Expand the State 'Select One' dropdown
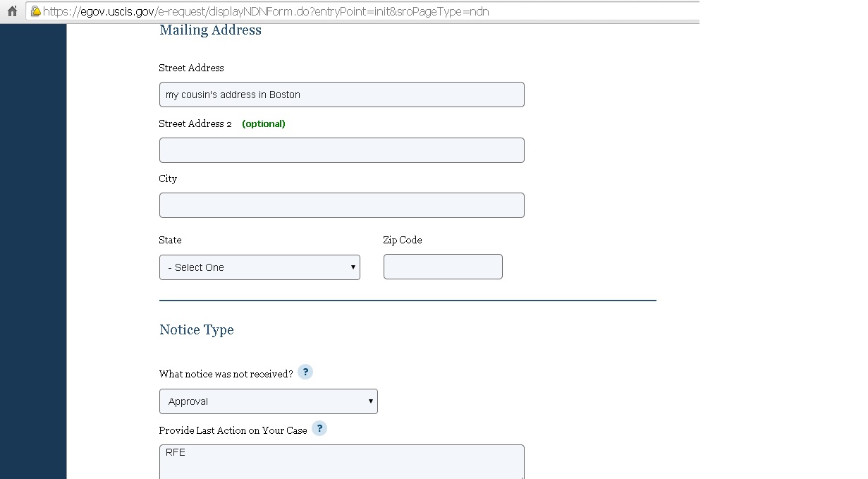Image resolution: width=868 pixels, height=479 pixels. click(259, 267)
